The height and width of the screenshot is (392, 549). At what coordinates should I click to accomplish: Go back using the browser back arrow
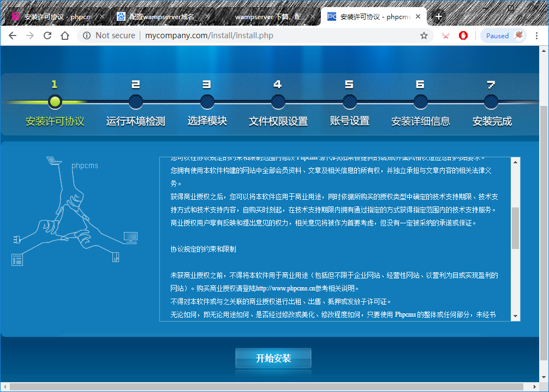13,35
